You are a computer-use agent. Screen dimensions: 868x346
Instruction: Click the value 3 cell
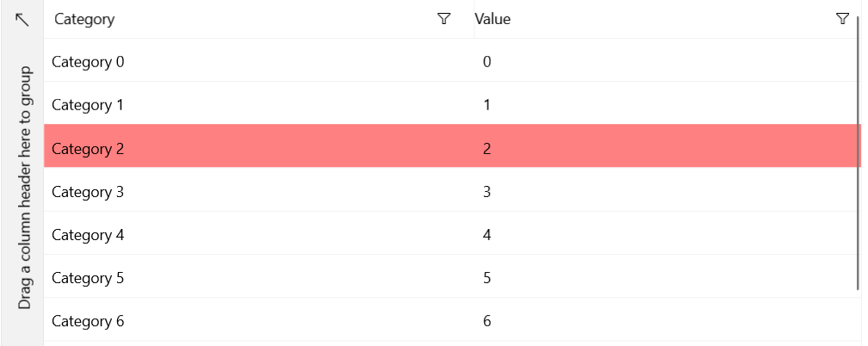pyautogui.click(x=487, y=192)
